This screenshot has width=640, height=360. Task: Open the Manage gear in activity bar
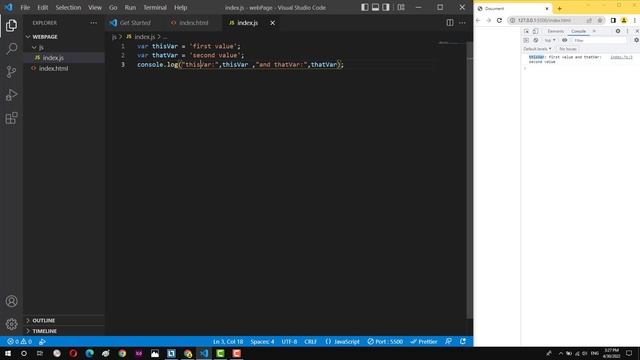11,324
